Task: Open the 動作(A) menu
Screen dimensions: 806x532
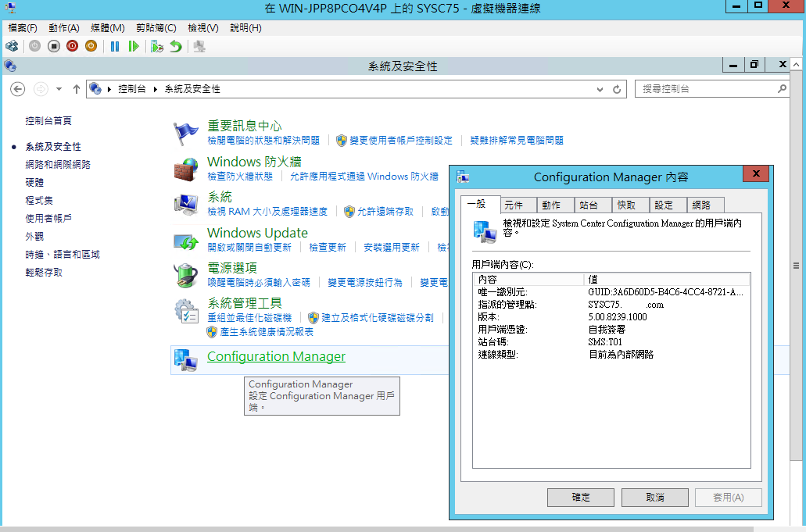Action: pos(64,27)
